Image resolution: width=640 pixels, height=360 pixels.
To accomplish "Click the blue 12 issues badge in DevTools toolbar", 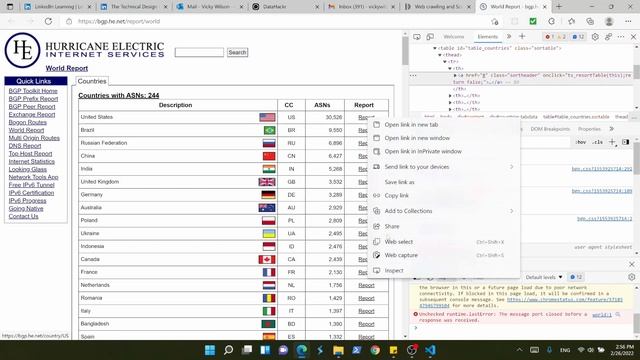I will click(x=578, y=37).
